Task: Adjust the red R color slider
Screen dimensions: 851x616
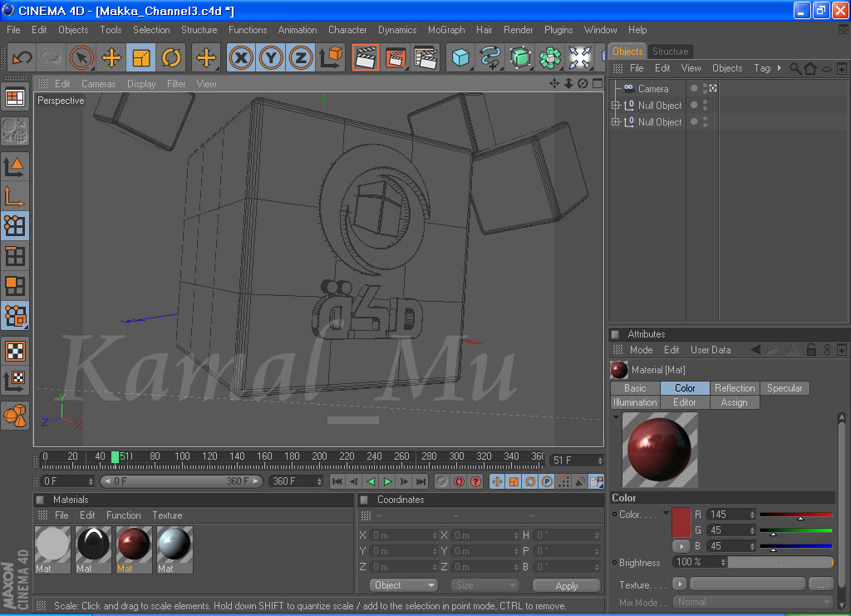Action: [795, 515]
